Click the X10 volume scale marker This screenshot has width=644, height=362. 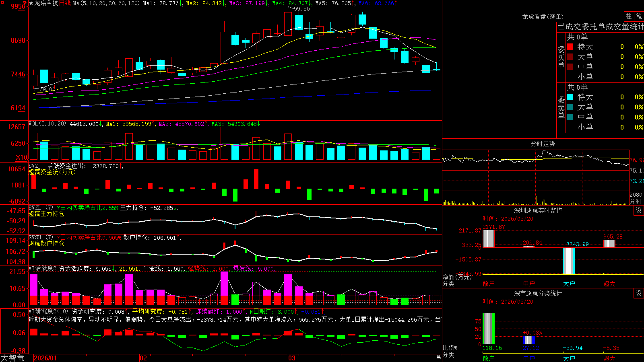pyautogui.click(x=21, y=157)
